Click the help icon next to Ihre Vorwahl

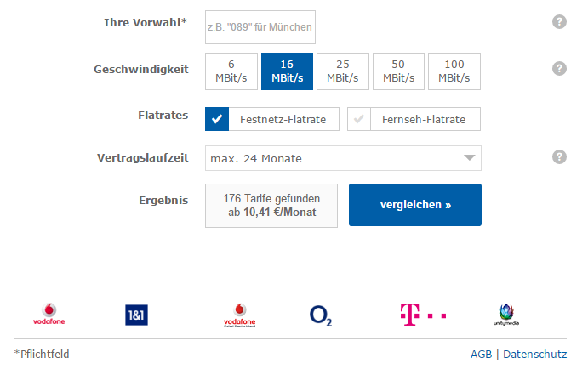(x=559, y=22)
